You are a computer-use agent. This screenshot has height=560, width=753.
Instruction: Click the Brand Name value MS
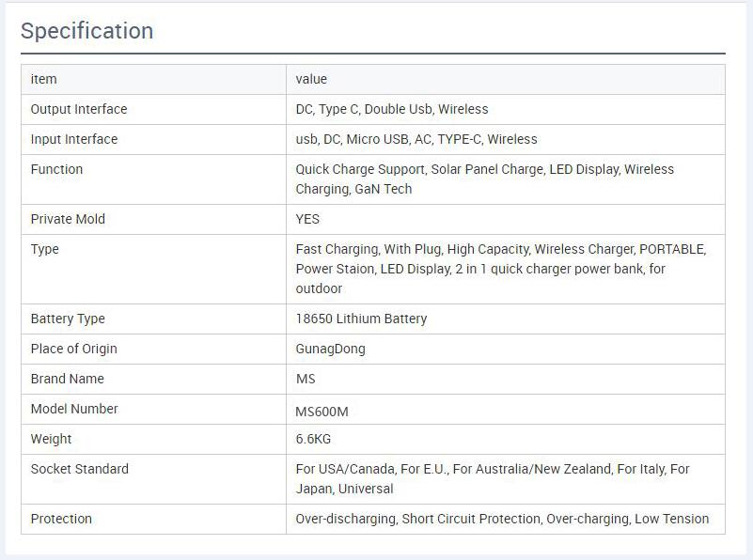pyautogui.click(x=306, y=379)
